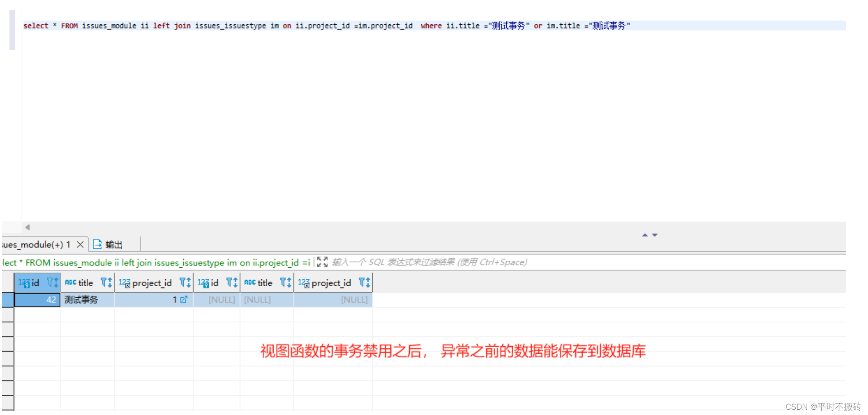Click the 'left' keyword in the SQL editor
Viewport: 868px width, 415px height.
[161, 26]
